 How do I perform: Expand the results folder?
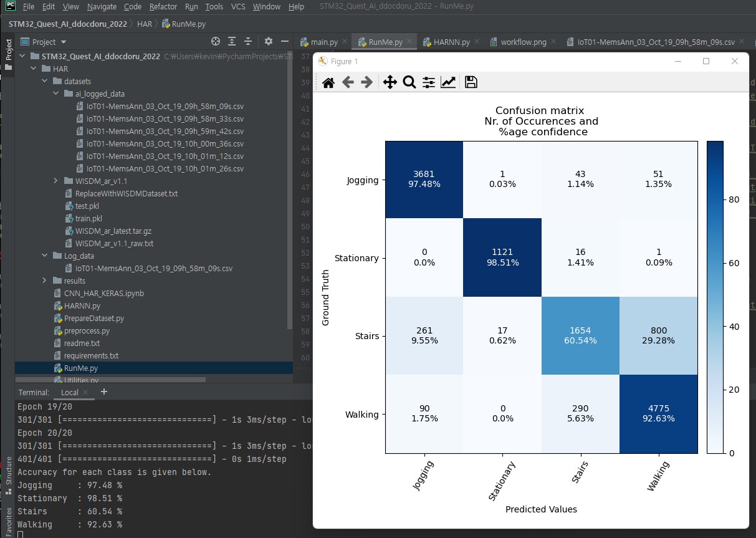click(45, 281)
